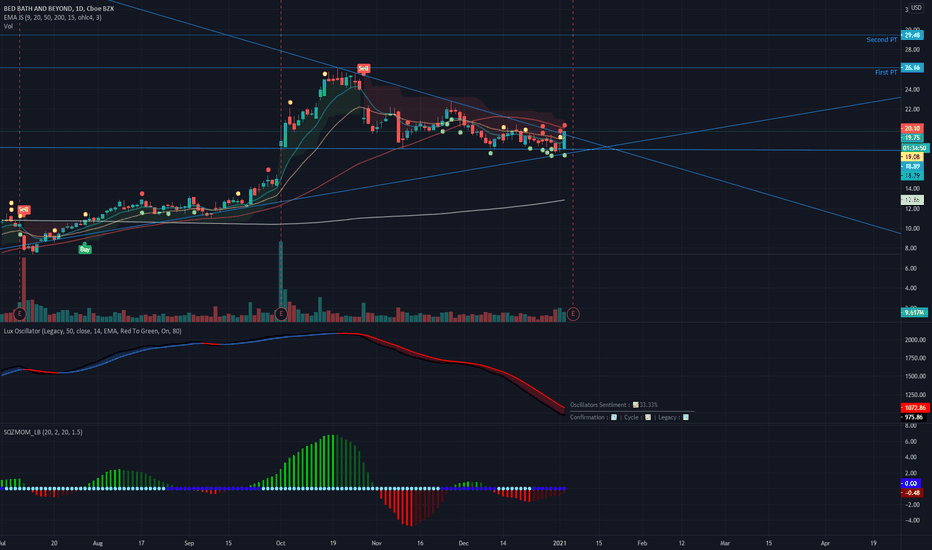Click the red Sell signal label in July
932x550 pixels.
point(23,210)
